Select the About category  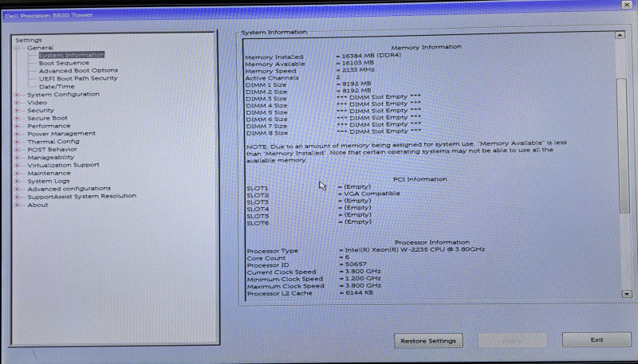[37, 205]
